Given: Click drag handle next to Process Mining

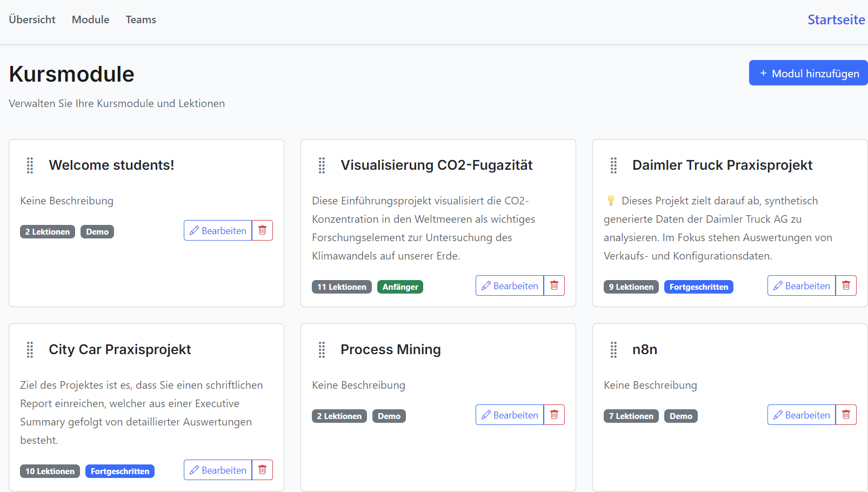Looking at the screenshot, I should click(x=322, y=350).
